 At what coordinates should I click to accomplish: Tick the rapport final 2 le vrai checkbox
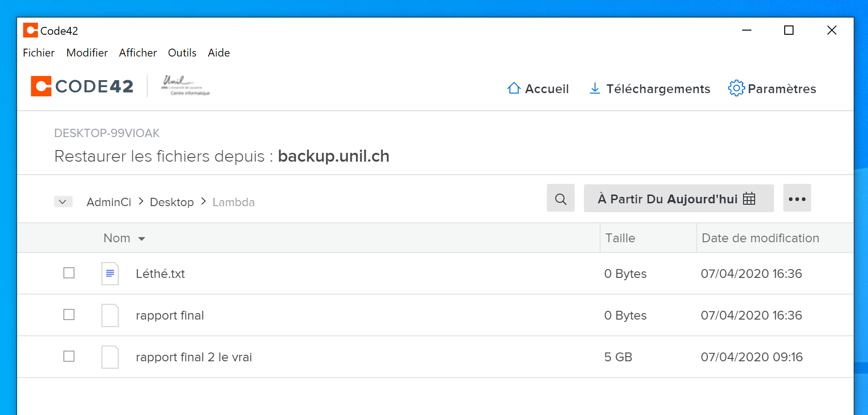(69, 357)
